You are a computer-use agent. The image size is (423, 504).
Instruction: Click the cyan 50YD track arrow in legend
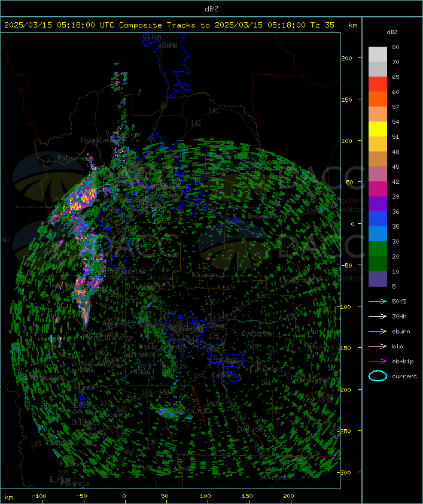378,302
